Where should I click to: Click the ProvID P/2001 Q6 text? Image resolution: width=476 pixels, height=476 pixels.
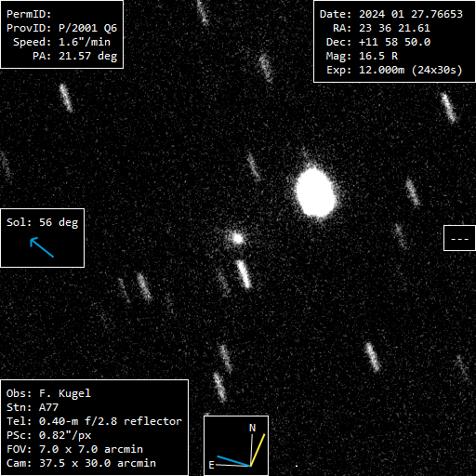click(x=62, y=28)
